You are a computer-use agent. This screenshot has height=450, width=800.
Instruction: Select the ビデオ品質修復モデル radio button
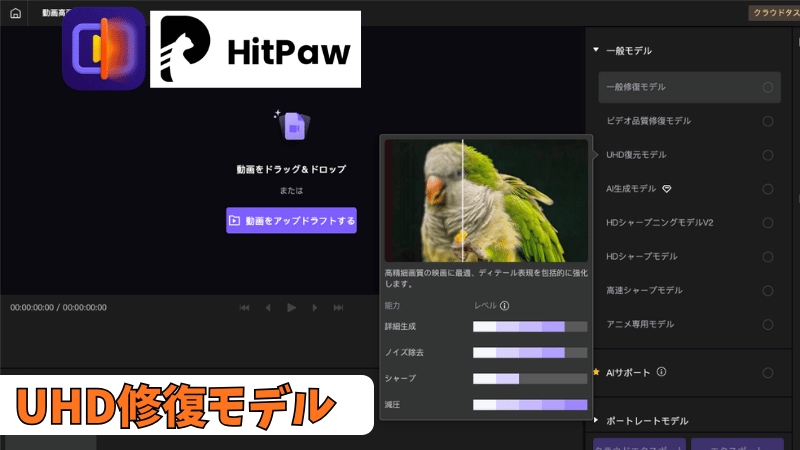pos(767,121)
